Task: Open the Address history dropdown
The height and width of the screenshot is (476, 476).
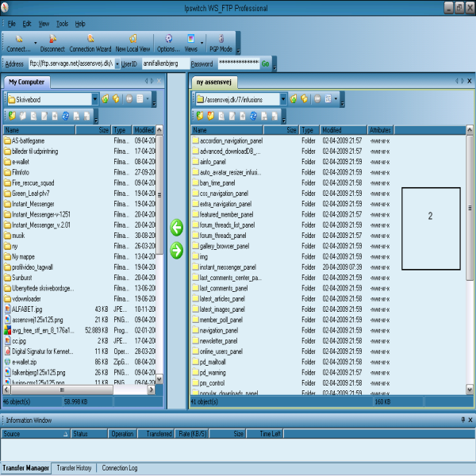Action: tap(117, 63)
